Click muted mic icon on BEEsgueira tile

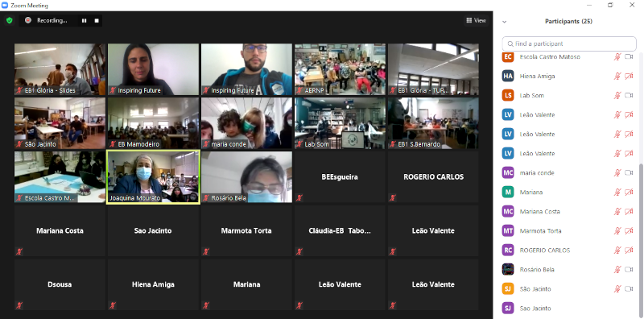tap(299, 197)
